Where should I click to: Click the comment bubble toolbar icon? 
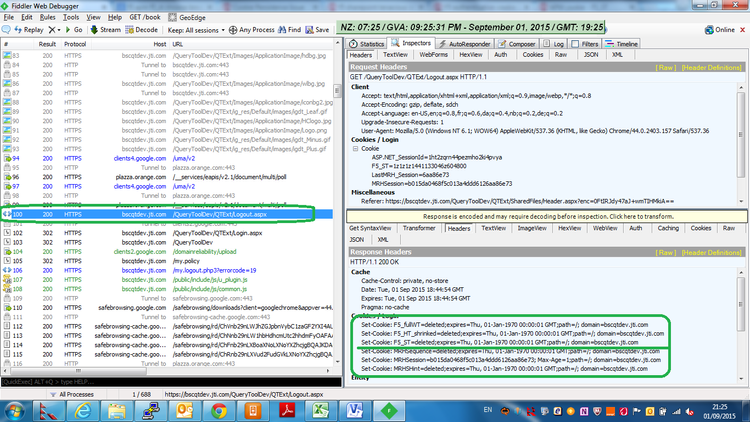(8, 30)
